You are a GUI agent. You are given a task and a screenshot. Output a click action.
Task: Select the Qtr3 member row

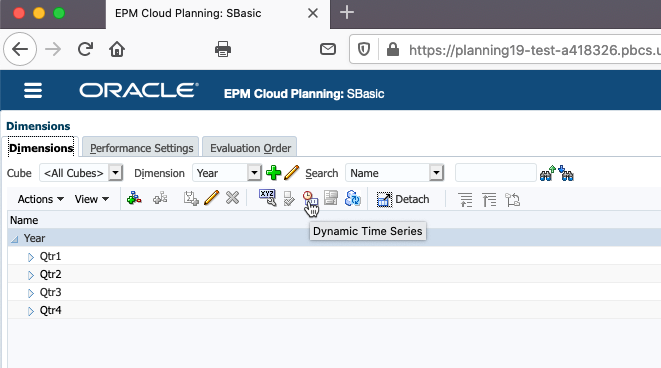(334, 292)
